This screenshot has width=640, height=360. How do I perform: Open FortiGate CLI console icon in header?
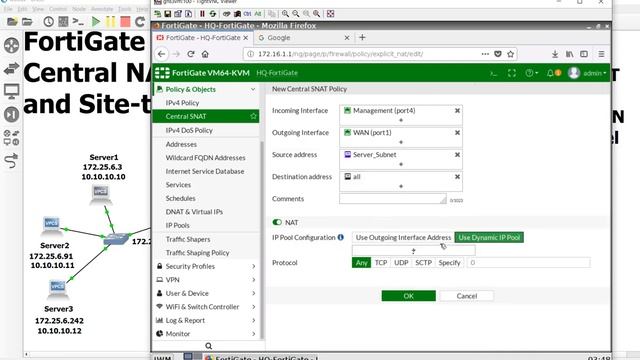(493, 73)
